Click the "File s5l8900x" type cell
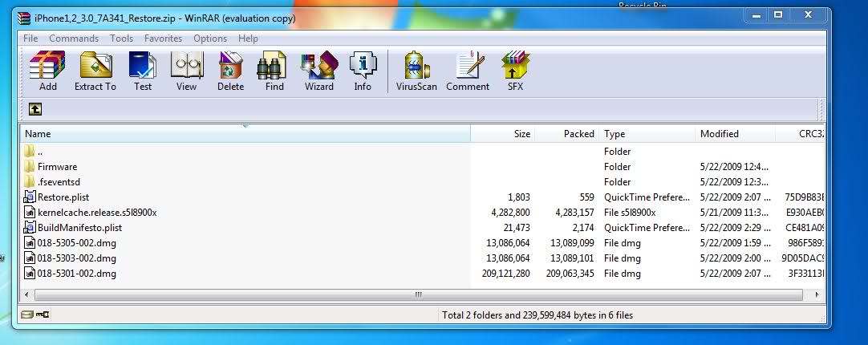Viewport: 868px width, 345px height. [630, 212]
